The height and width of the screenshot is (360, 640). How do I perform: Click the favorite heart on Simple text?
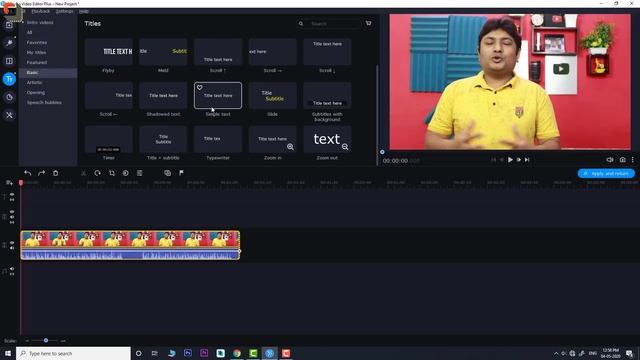pos(200,87)
